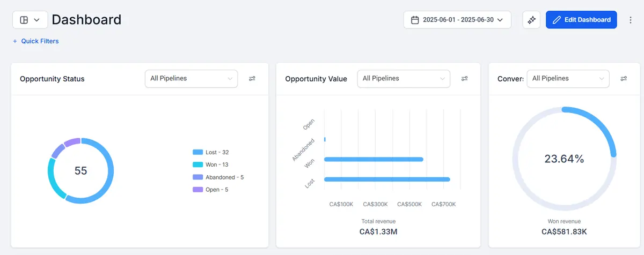This screenshot has height=255, width=644.
Task: Click the CA$500K axis label
Action: 409,204
